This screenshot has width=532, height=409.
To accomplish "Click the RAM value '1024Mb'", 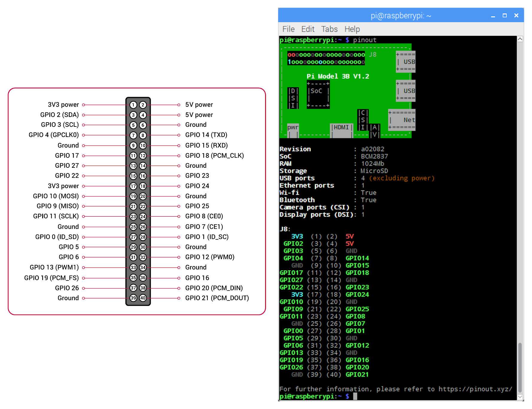I will (x=373, y=164).
